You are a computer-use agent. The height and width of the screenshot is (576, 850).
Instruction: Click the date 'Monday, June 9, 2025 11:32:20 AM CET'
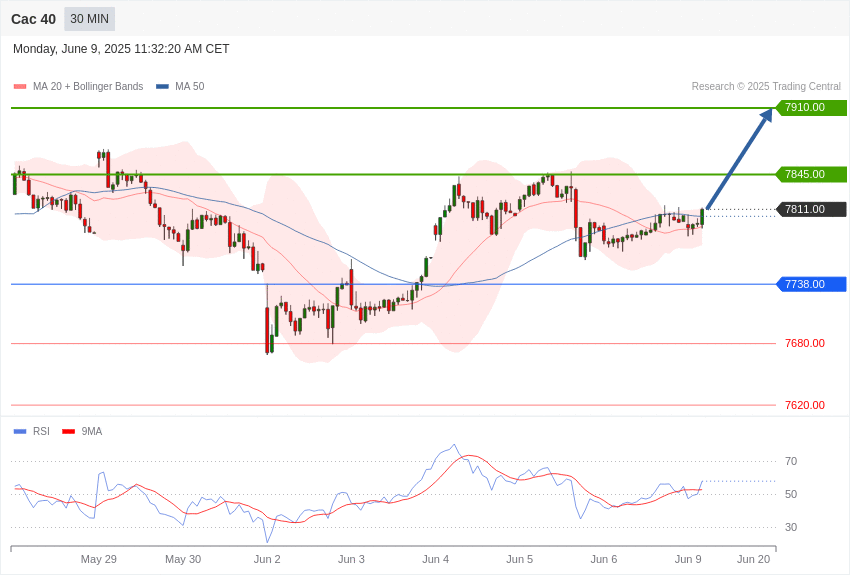(x=121, y=49)
